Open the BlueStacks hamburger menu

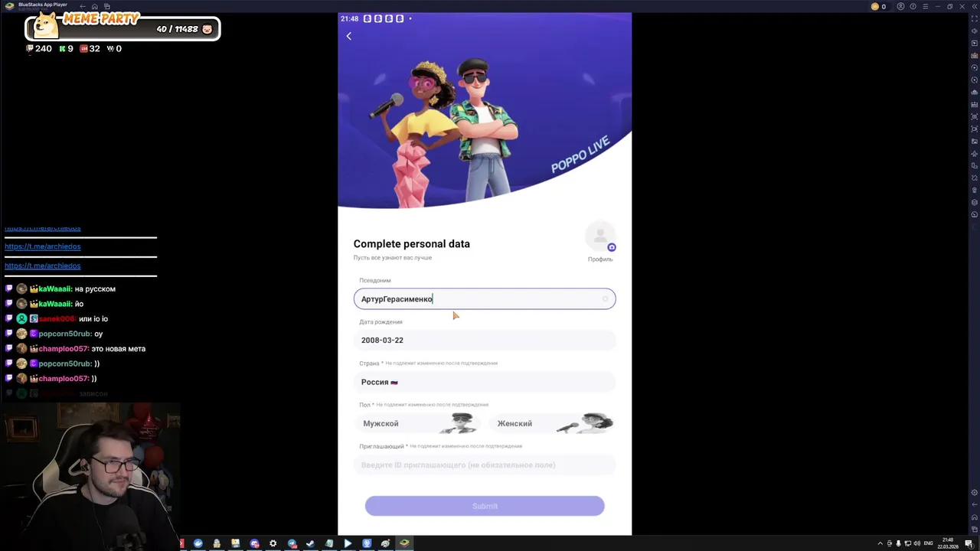click(926, 7)
